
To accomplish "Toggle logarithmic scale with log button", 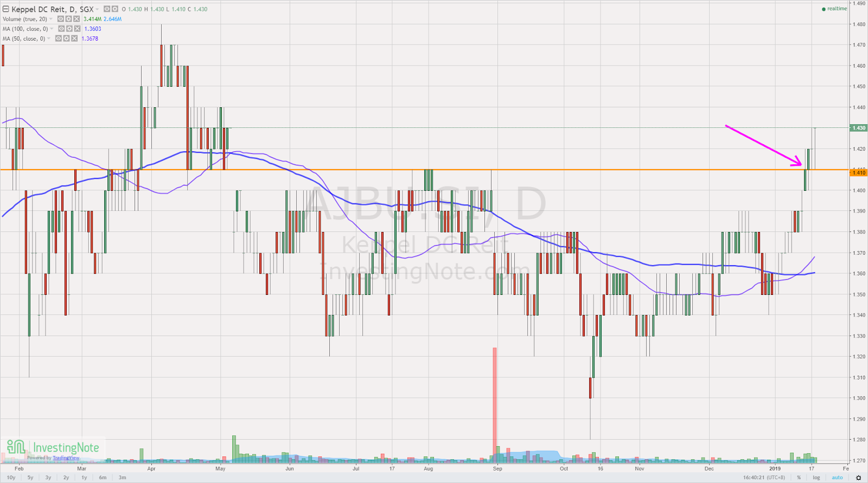I will tap(816, 478).
